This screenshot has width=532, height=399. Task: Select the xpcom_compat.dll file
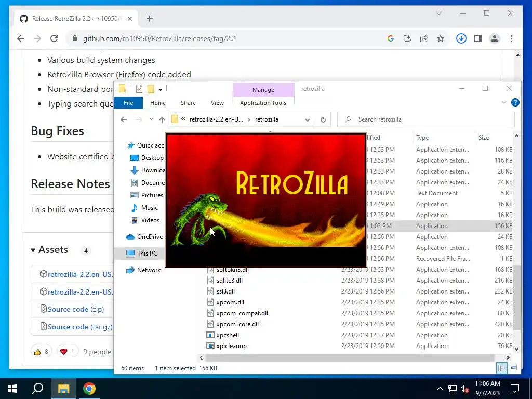click(x=242, y=313)
